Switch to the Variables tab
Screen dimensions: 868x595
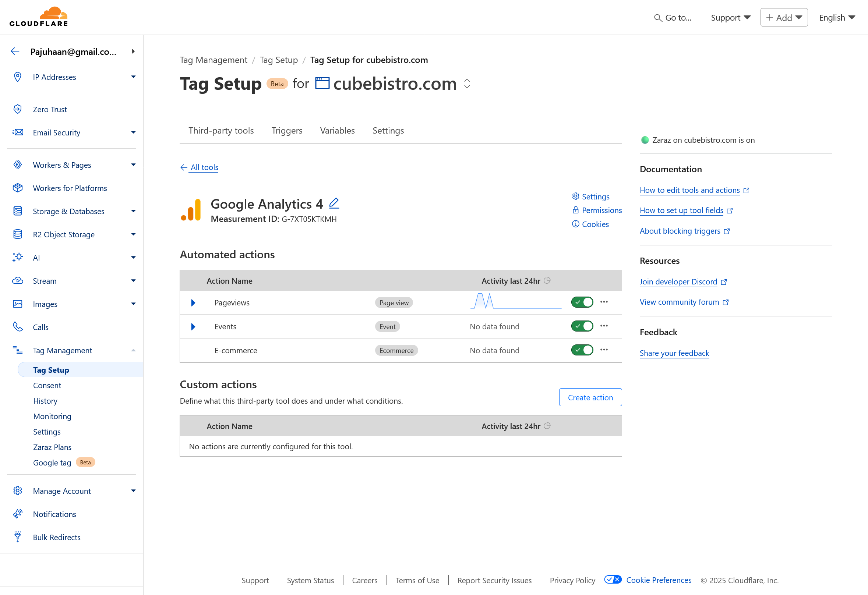click(337, 130)
